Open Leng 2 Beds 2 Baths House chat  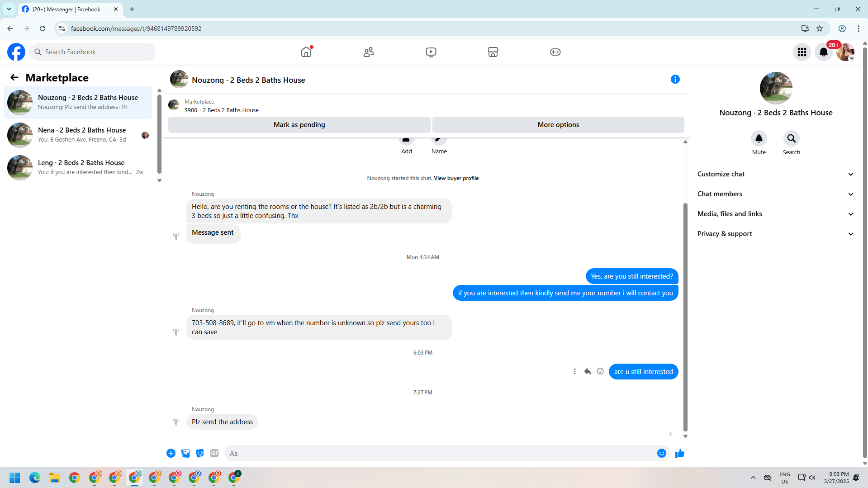[78, 167]
